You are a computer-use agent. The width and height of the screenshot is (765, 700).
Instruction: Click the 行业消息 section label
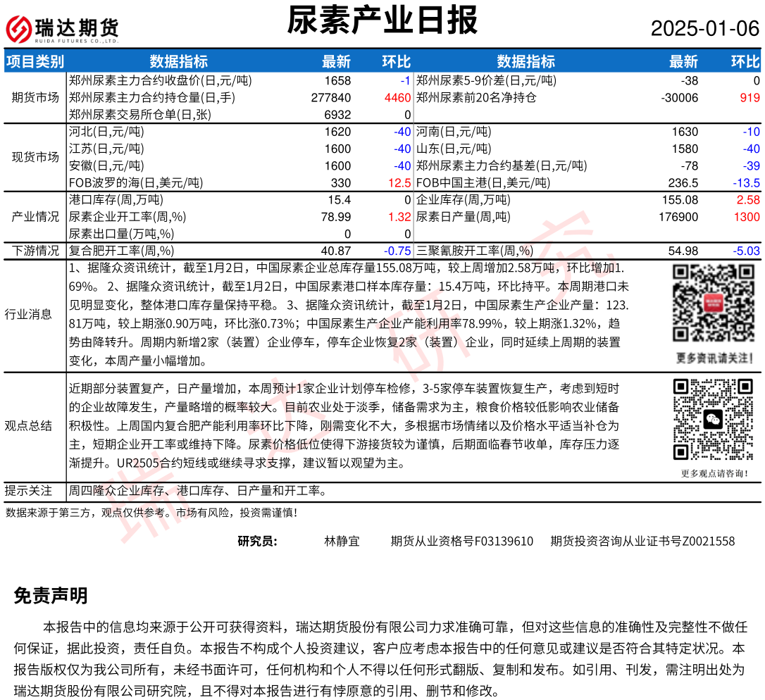[28, 314]
